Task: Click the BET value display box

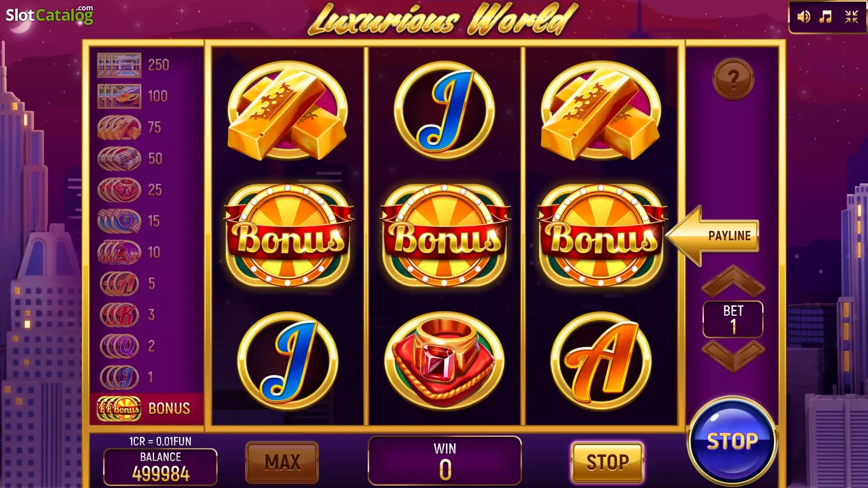Action: coord(733,319)
